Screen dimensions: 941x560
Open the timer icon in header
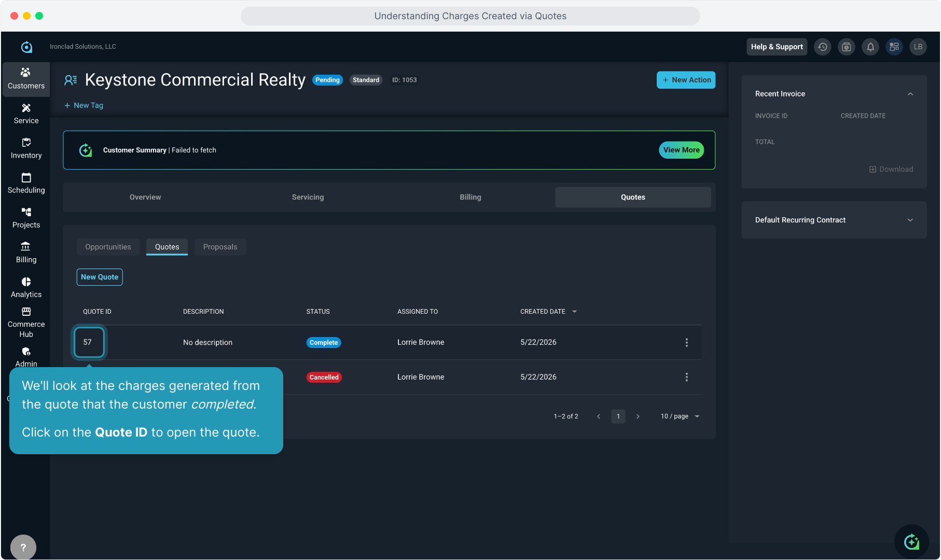click(847, 47)
